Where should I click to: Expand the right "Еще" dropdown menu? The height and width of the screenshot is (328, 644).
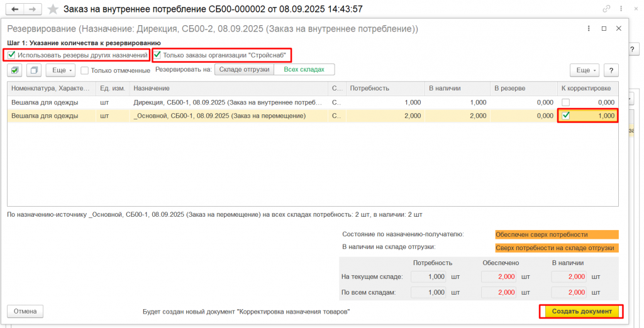click(584, 70)
